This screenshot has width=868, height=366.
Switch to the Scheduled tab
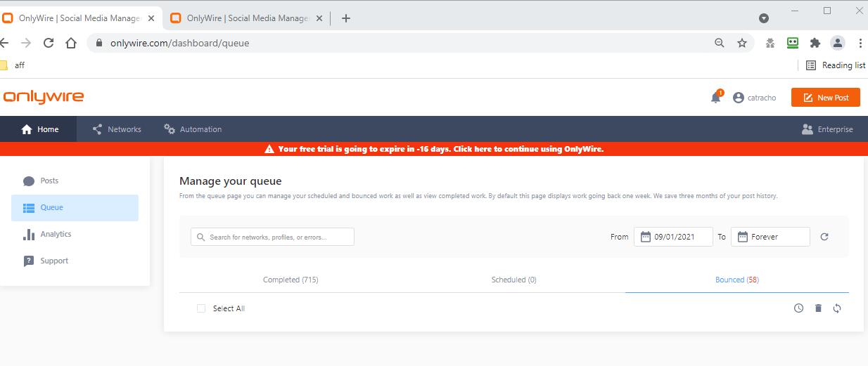[513, 280]
